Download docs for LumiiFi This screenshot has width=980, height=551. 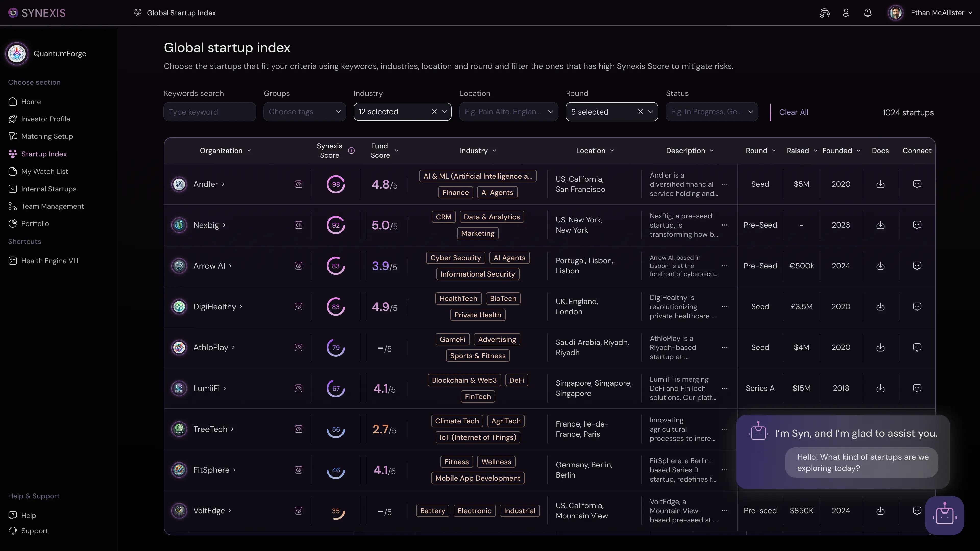880,388
